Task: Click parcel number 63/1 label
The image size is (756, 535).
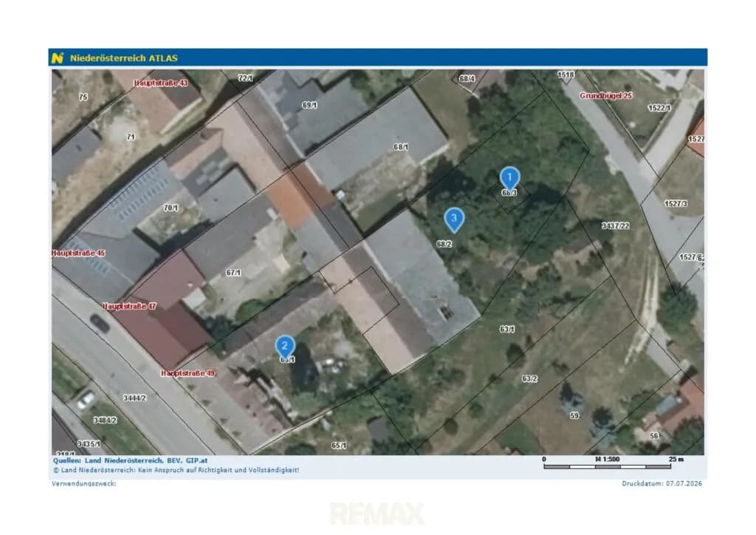Action: pos(506,329)
